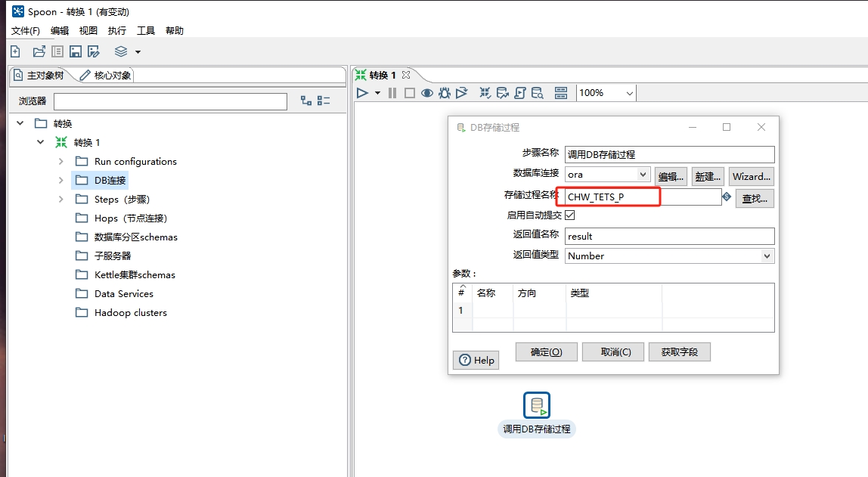Run the transformation with play icon
Image resolution: width=868 pixels, height=477 pixels.
(x=362, y=93)
